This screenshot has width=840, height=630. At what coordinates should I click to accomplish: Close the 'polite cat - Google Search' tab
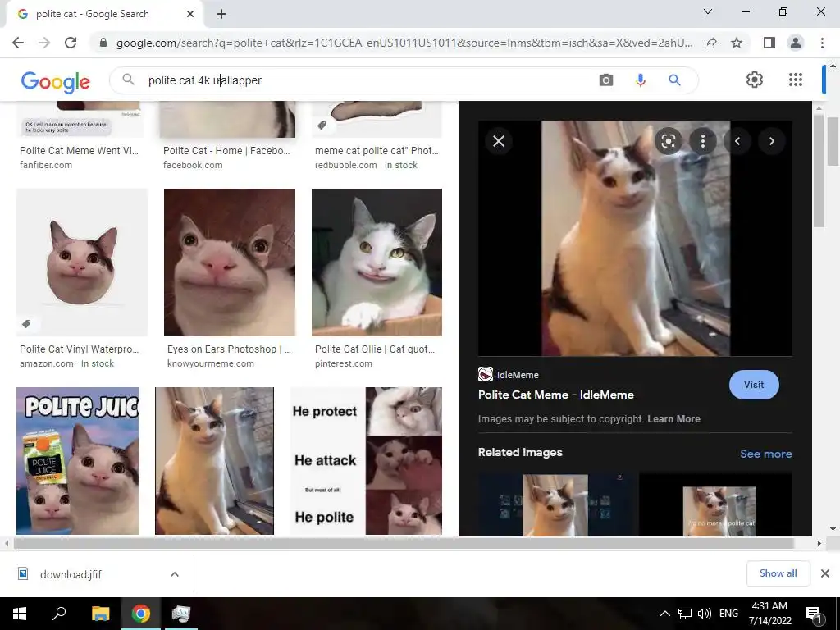[190, 14]
